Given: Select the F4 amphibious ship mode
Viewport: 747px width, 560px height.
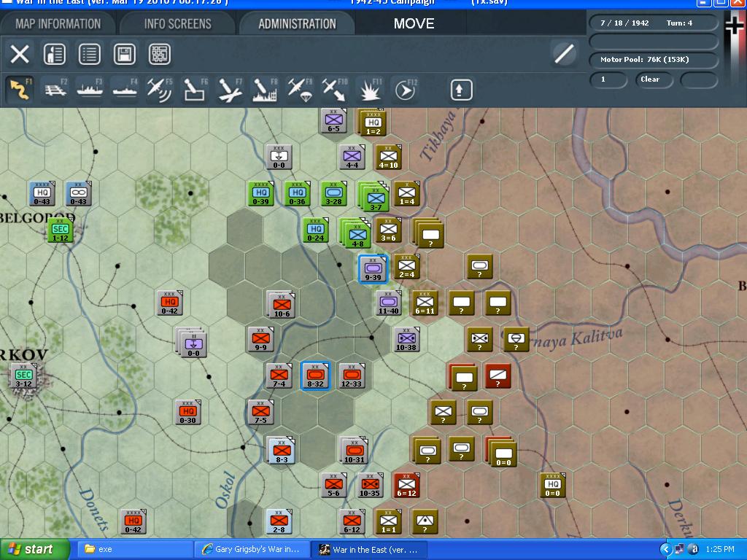Looking at the screenshot, I should coord(125,90).
